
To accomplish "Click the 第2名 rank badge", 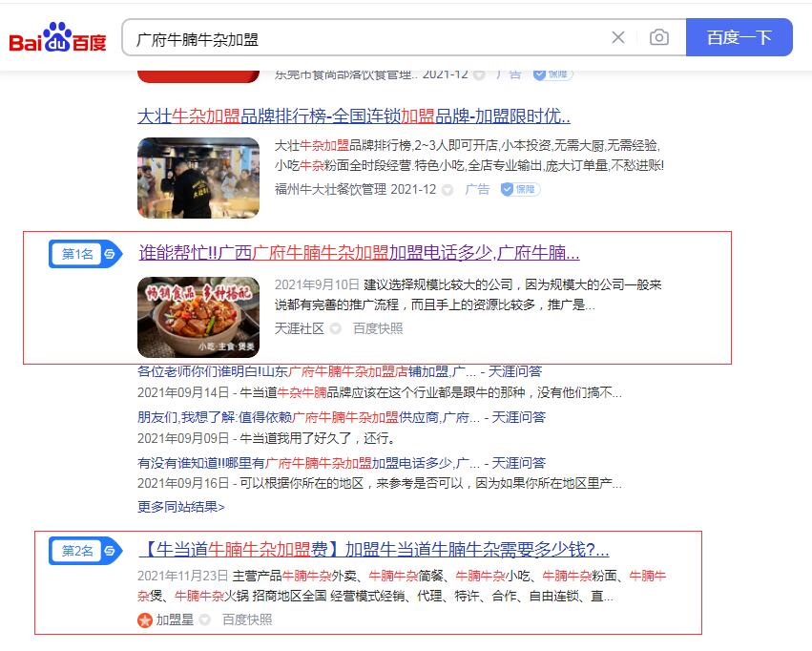I will point(85,551).
